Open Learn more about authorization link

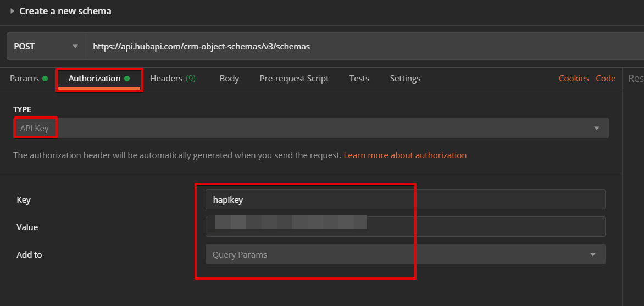tap(405, 155)
